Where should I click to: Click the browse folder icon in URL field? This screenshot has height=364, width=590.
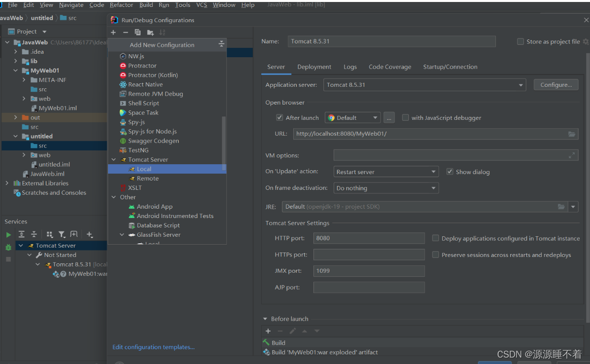point(572,134)
